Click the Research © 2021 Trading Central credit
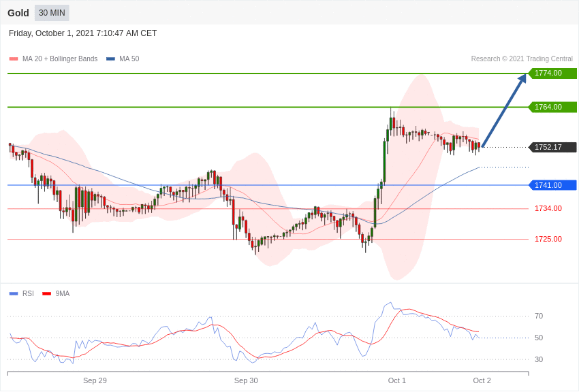 [x=522, y=59]
